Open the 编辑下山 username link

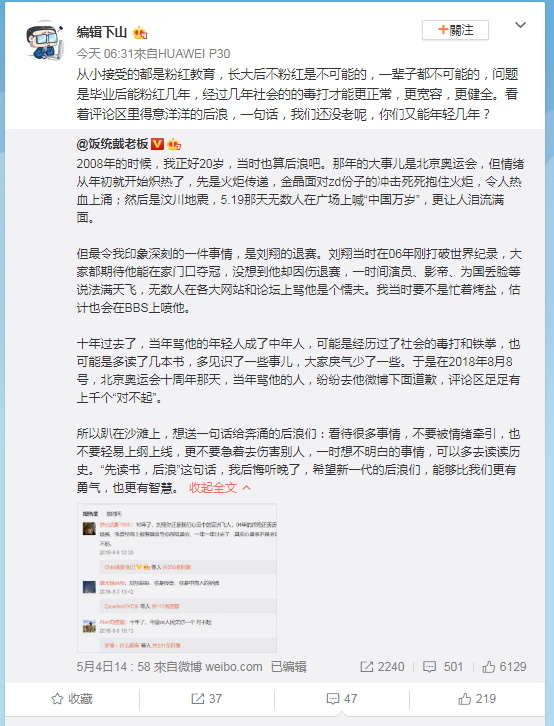coord(101,32)
